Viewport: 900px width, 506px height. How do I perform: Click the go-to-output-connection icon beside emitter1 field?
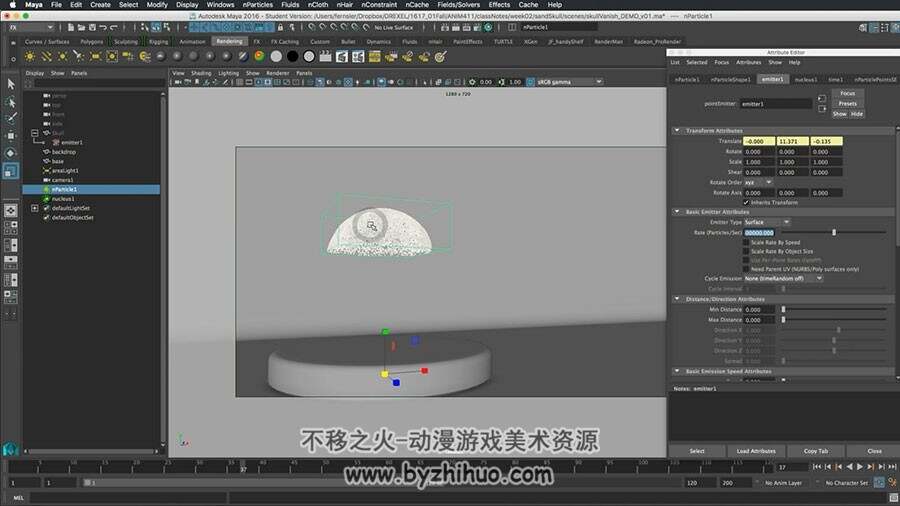click(x=821, y=108)
